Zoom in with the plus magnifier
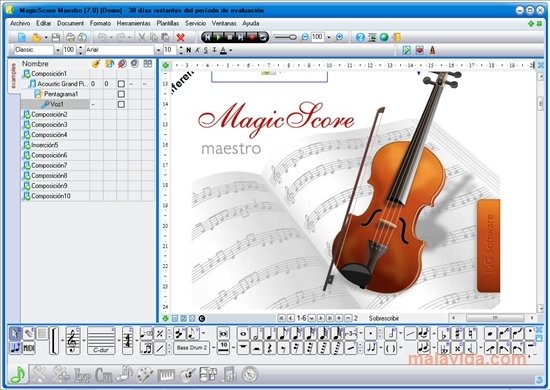The image size is (550, 390). coord(339,37)
